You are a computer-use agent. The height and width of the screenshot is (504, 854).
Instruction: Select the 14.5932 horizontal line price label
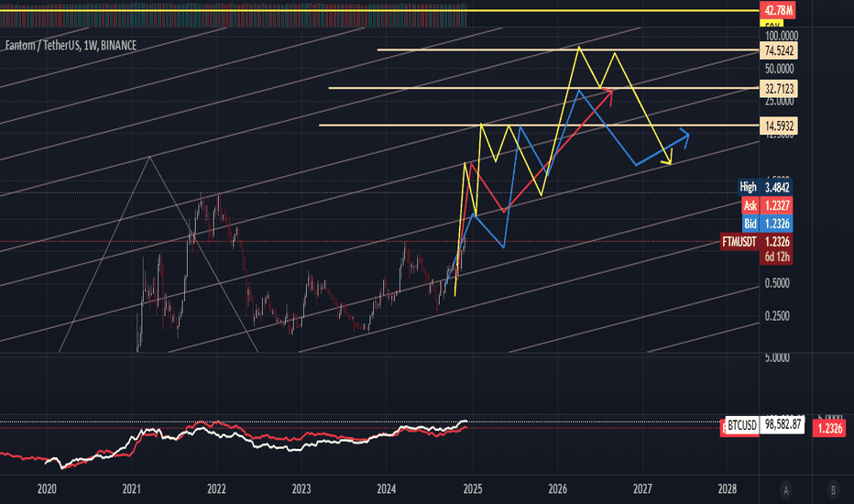(x=779, y=126)
